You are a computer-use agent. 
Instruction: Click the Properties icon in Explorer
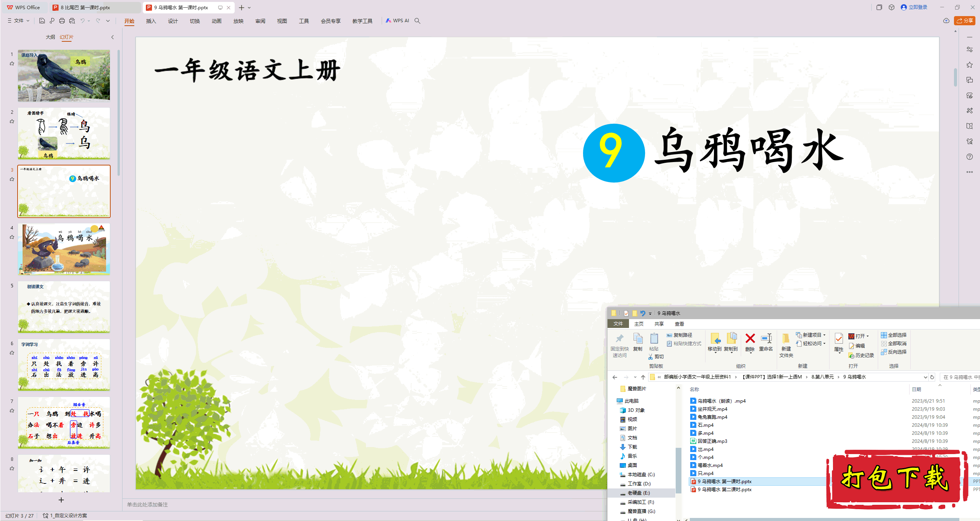click(839, 339)
